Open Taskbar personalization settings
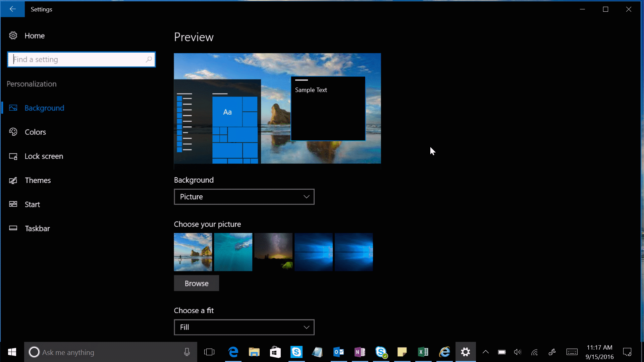Viewport: 644px width, 362px height. [38, 229]
